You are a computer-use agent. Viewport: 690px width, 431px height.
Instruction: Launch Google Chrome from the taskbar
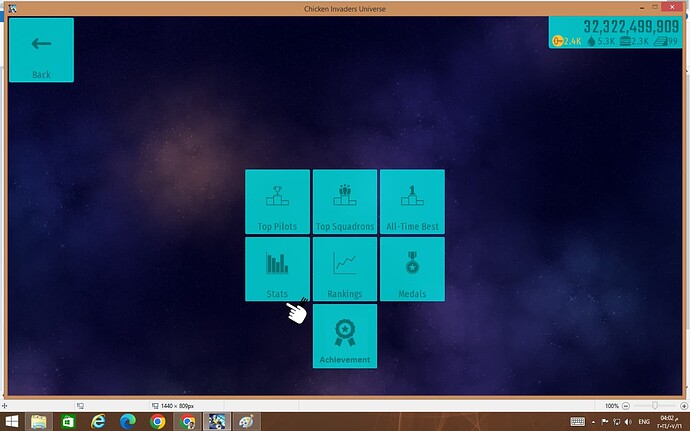pyautogui.click(x=158, y=421)
